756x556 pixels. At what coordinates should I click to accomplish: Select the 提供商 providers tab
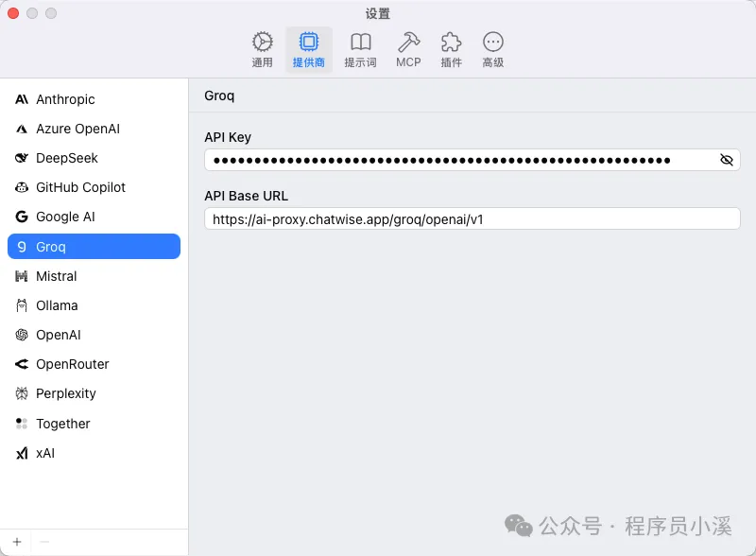click(x=309, y=50)
